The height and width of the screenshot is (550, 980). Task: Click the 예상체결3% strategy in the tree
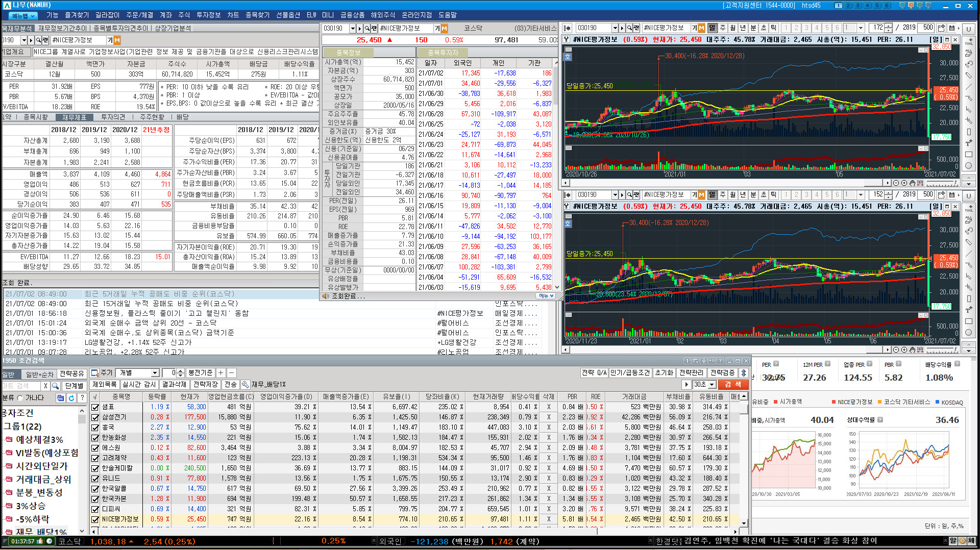click(39, 440)
